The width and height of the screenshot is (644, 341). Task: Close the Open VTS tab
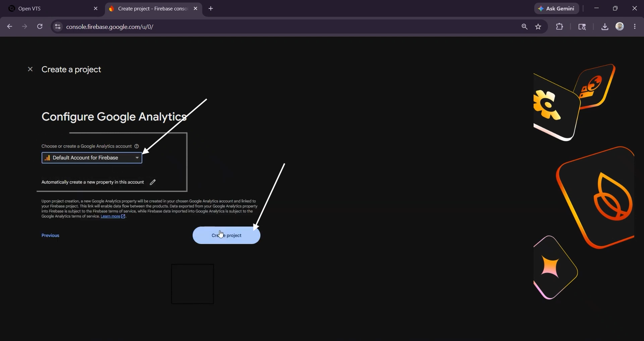click(x=96, y=9)
